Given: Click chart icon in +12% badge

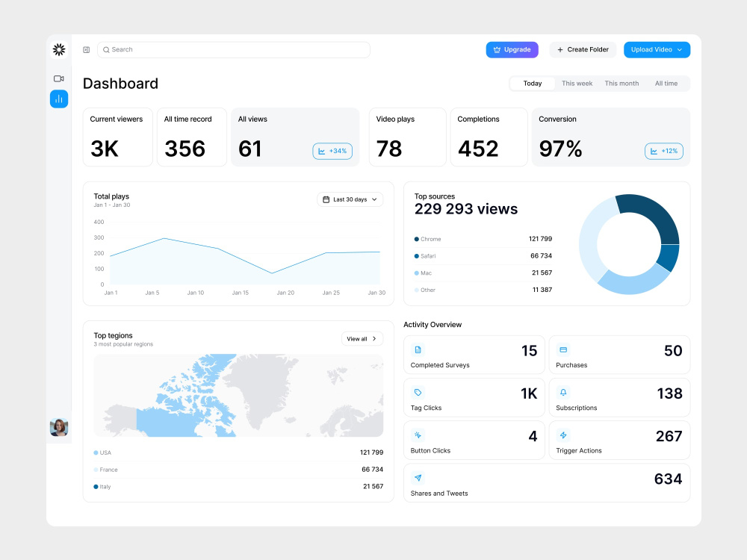Looking at the screenshot, I should pyautogui.click(x=654, y=151).
